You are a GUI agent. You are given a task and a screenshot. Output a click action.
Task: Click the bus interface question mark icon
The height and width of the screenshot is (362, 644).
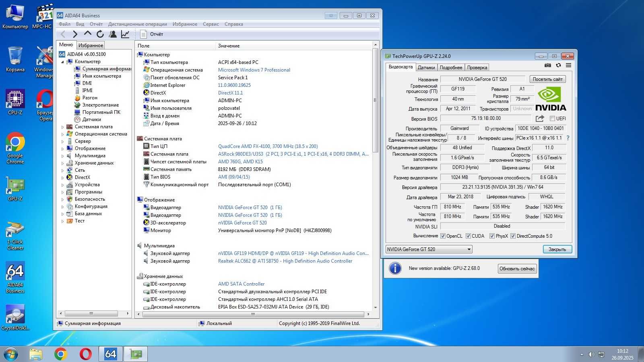tap(568, 138)
